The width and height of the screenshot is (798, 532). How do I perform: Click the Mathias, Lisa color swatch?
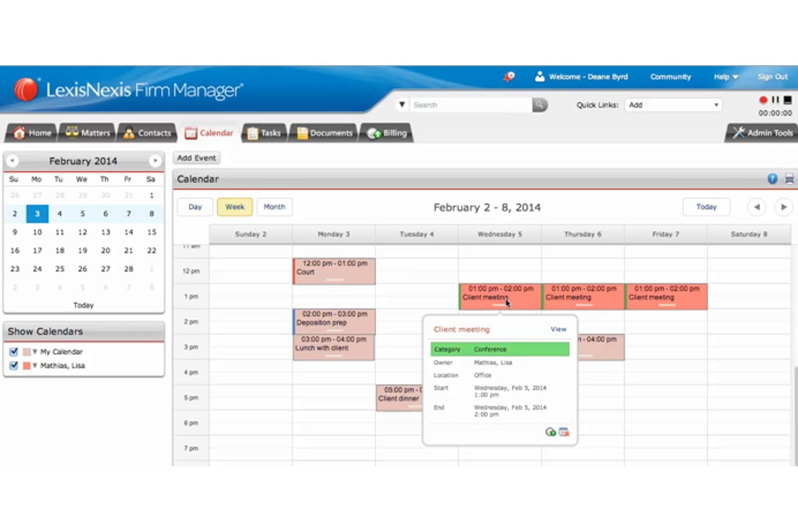click(x=26, y=365)
